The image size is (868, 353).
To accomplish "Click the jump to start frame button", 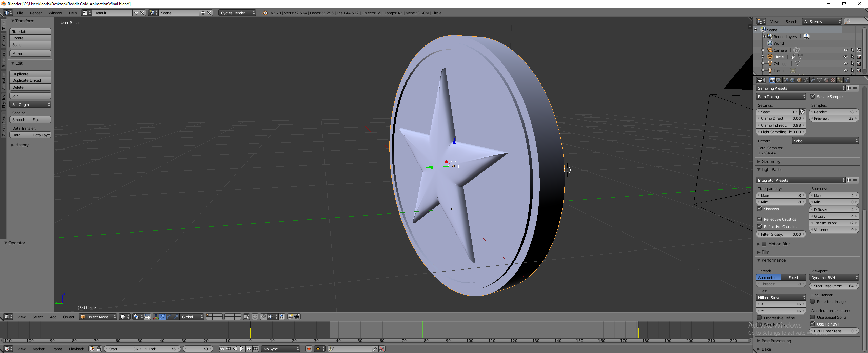I will point(222,349).
